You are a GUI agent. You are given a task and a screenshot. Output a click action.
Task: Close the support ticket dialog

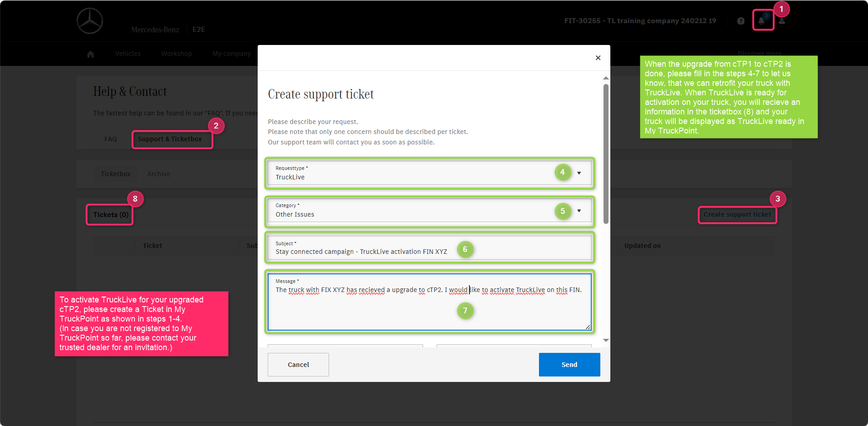click(x=598, y=58)
